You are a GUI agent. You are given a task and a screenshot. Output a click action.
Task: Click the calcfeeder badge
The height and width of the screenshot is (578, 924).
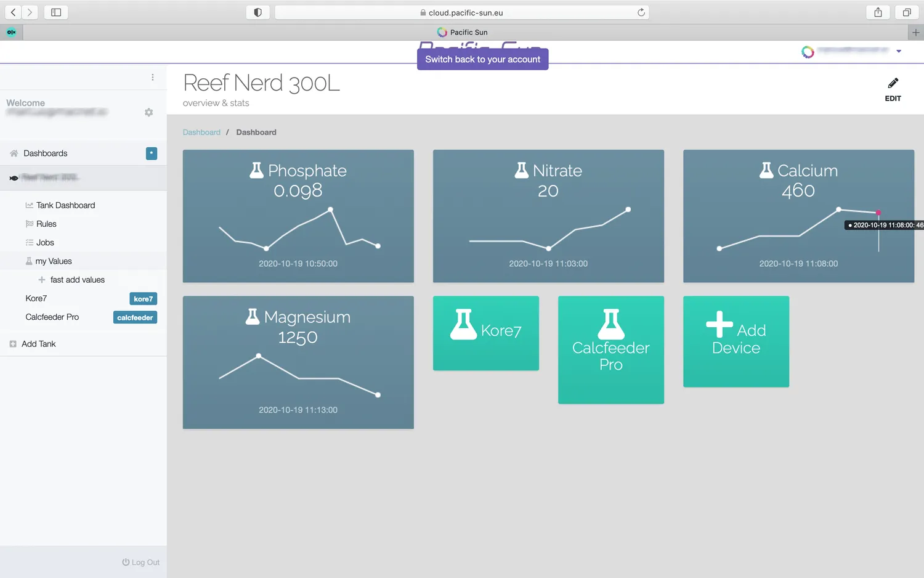tap(135, 317)
